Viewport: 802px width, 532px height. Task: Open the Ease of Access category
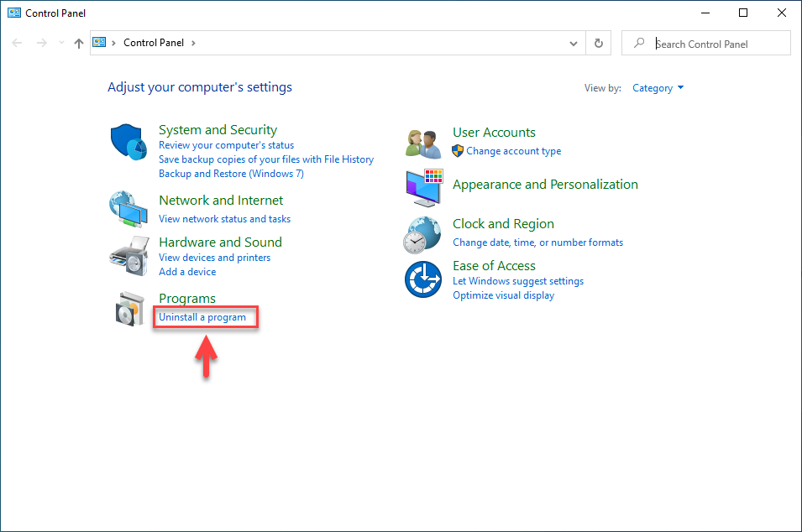[494, 266]
